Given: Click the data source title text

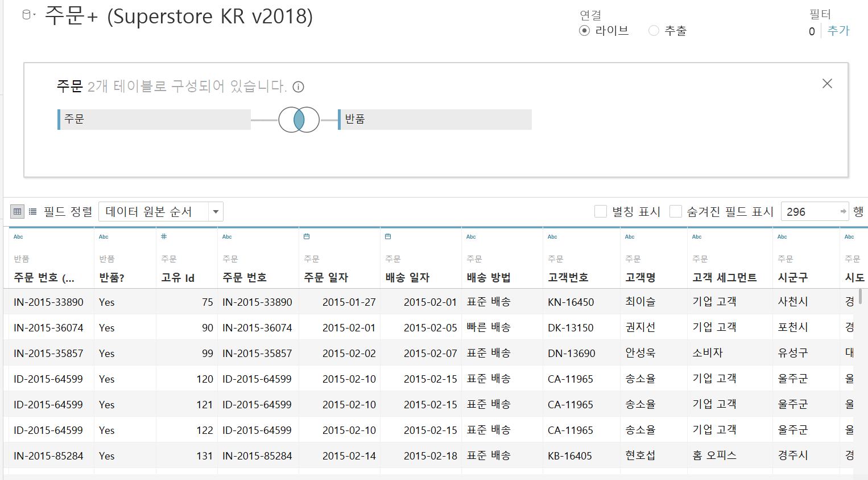Looking at the screenshot, I should coord(179,16).
